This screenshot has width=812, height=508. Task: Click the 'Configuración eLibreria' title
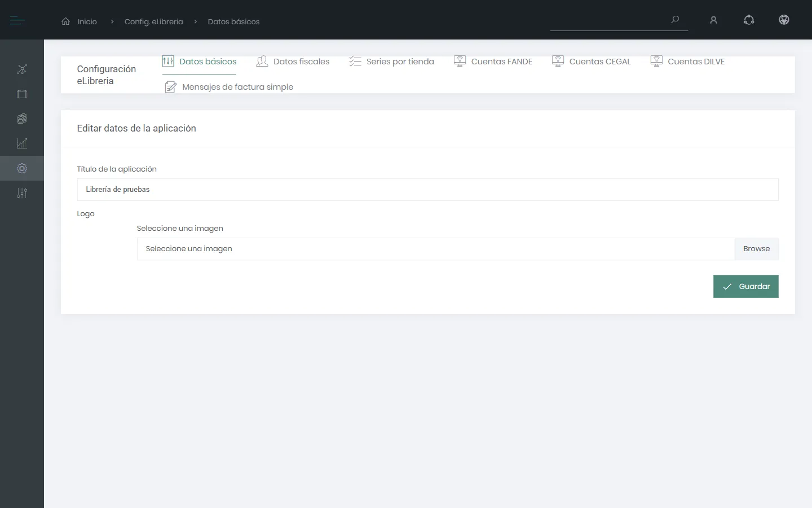106,75
